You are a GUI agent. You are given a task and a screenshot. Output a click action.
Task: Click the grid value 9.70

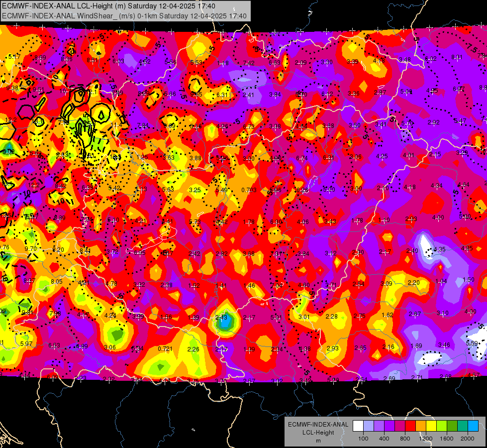(30, 248)
